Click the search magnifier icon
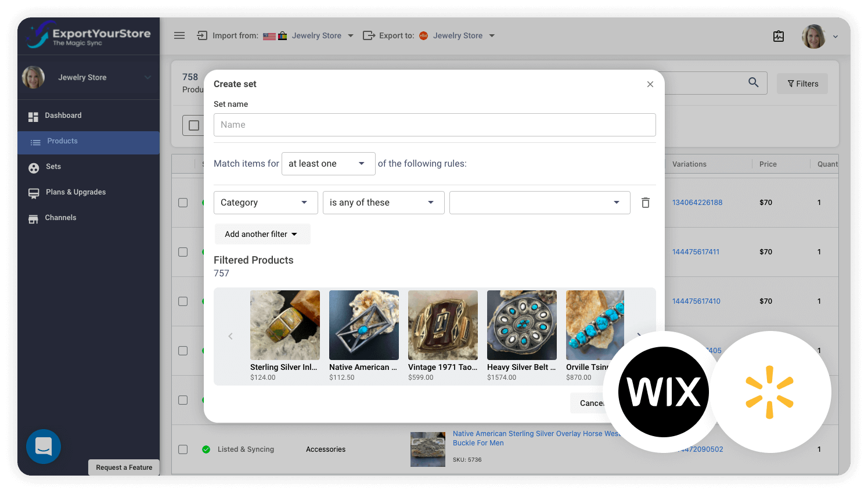Image resolution: width=868 pixels, height=493 pixels. pyautogui.click(x=753, y=82)
